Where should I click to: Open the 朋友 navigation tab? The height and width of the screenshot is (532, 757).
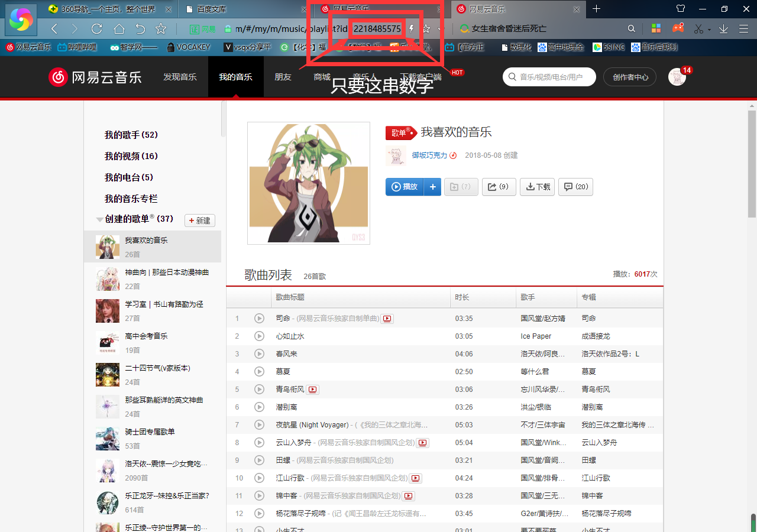[x=283, y=77]
